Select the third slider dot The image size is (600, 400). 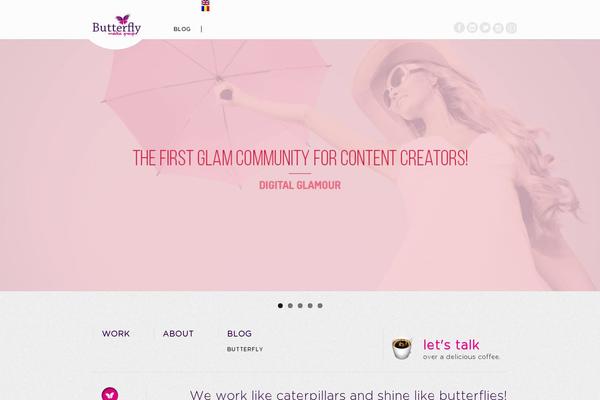(x=300, y=305)
